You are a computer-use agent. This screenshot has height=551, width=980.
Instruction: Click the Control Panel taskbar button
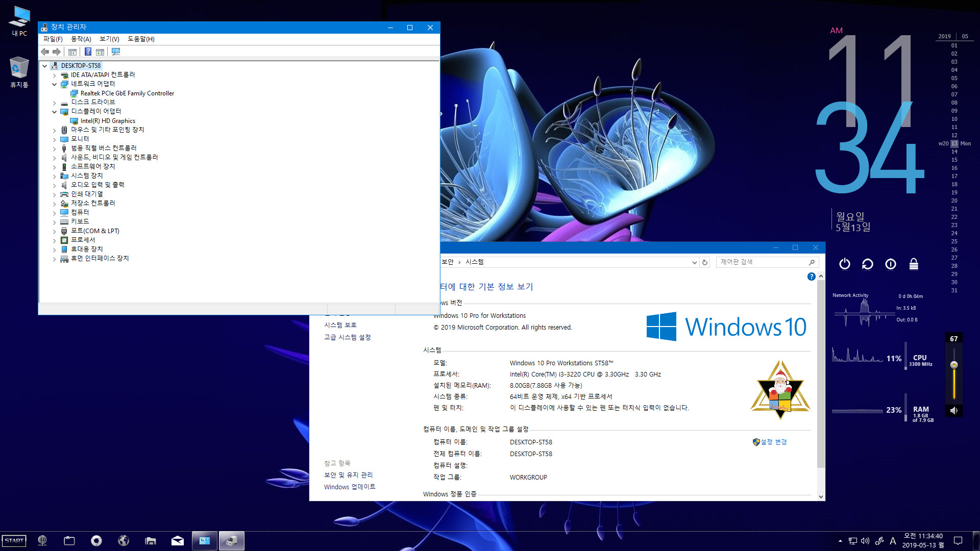(x=205, y=541)
